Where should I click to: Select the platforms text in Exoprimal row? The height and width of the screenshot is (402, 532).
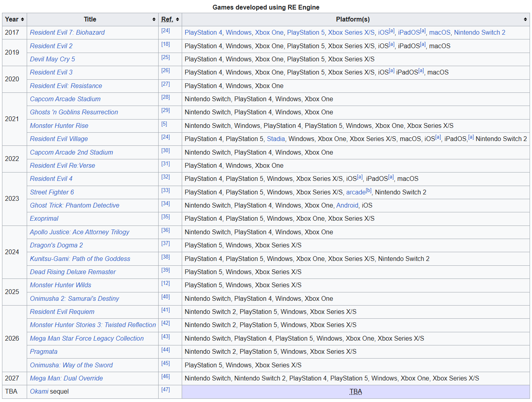[x=279, y=219]
